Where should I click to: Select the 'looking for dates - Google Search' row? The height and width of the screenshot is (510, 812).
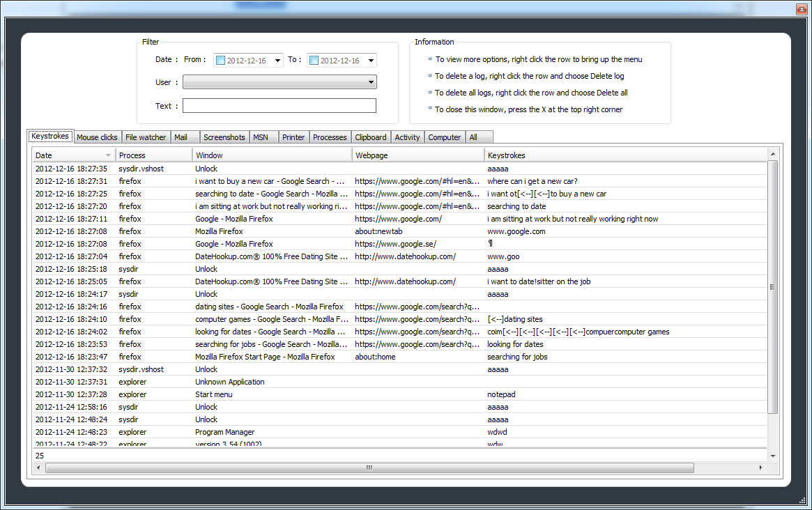click(x=399, y=332)
